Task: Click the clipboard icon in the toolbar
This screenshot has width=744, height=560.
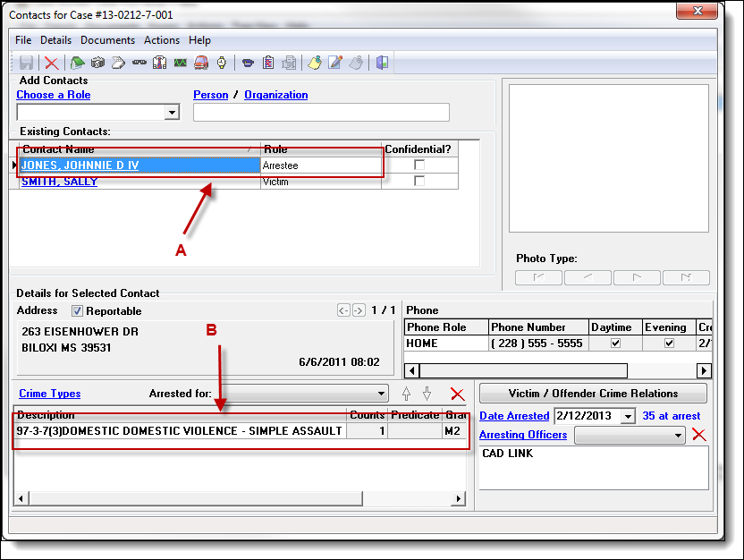Action: tap(268, 63)
